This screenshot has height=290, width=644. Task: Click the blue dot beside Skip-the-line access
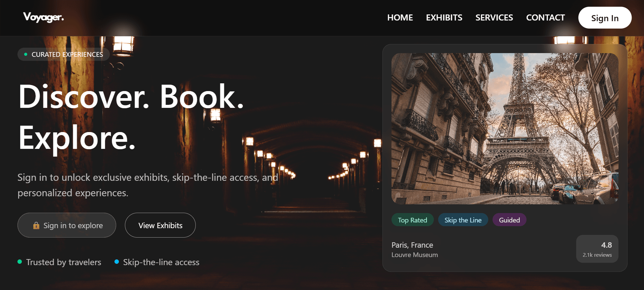tap(117, 261)
